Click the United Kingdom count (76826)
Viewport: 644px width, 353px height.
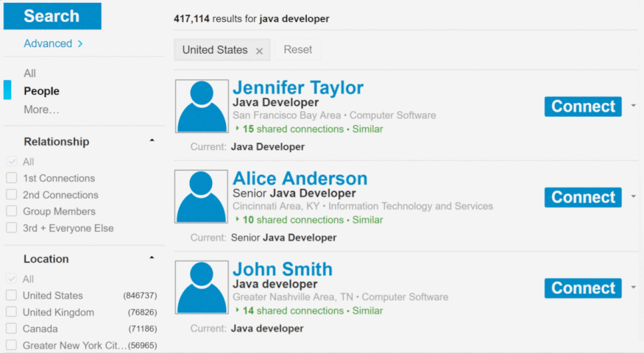(x=142, y=313)
